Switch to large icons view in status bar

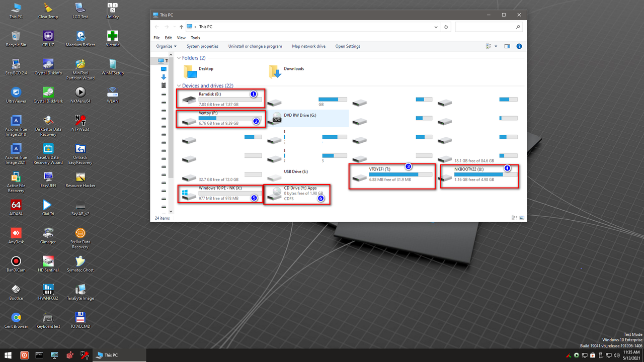pyautogui.click(x=522, y=218)
